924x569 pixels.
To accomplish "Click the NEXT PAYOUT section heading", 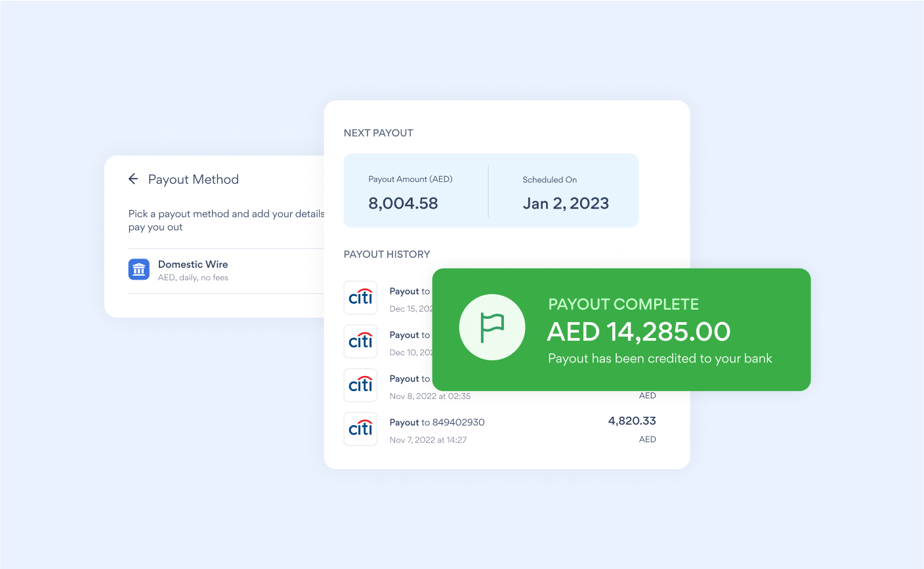I will pyautogui.click(x=379, y=133).
